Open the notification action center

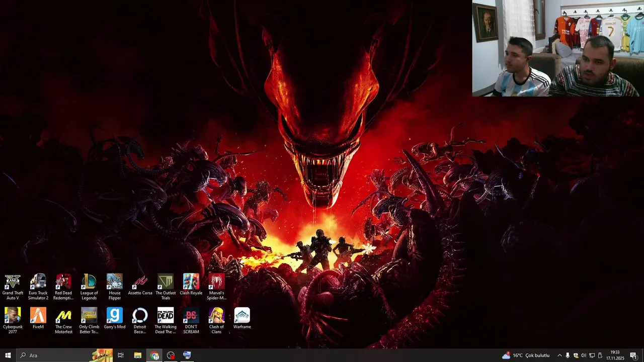633,355
